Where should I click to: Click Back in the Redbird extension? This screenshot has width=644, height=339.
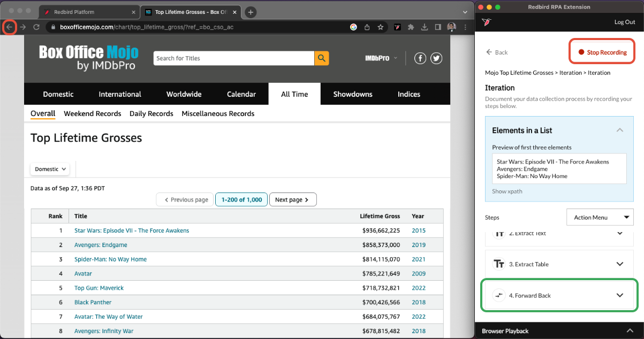tap(497, 52)
